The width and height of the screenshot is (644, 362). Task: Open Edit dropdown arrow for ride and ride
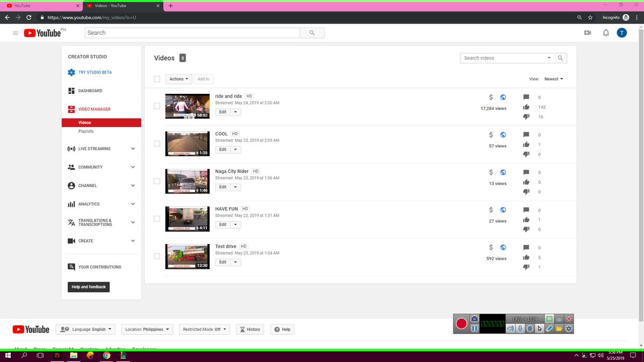[235, 112]
